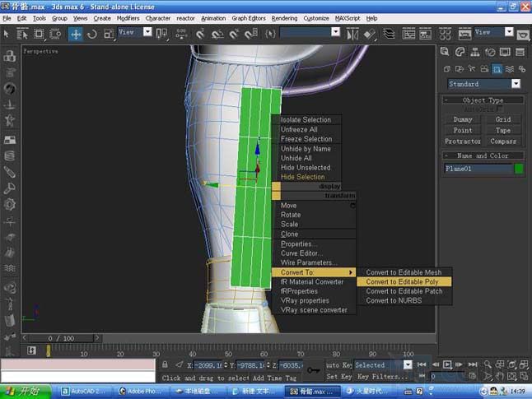
Task: Select the Systems category icon
Action: [522, 69]
